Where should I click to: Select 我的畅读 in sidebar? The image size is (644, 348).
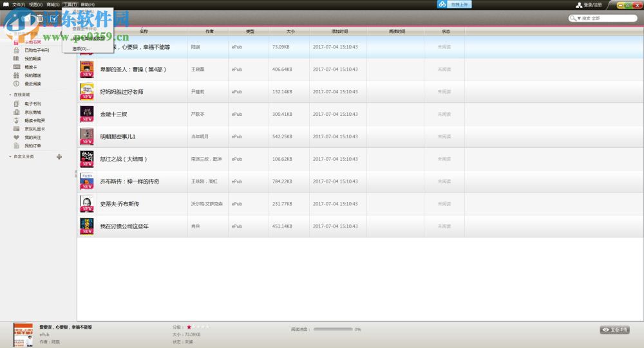tap(32, 59)
